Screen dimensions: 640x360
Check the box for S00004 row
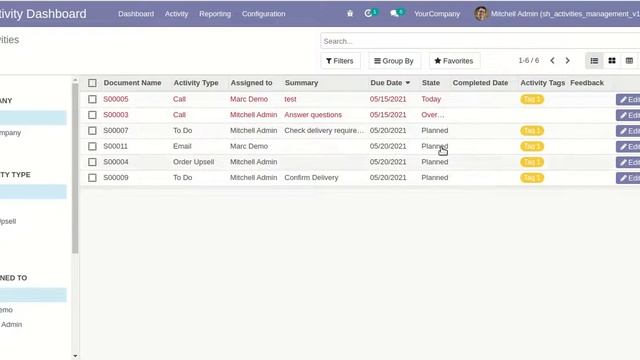(92, 162)
